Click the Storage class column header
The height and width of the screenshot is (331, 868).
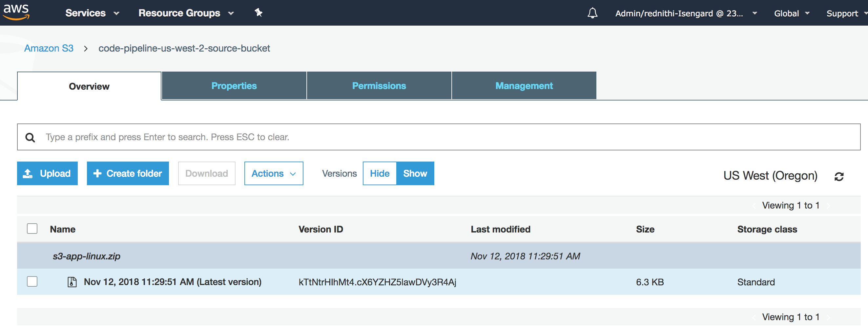(767, 229)
